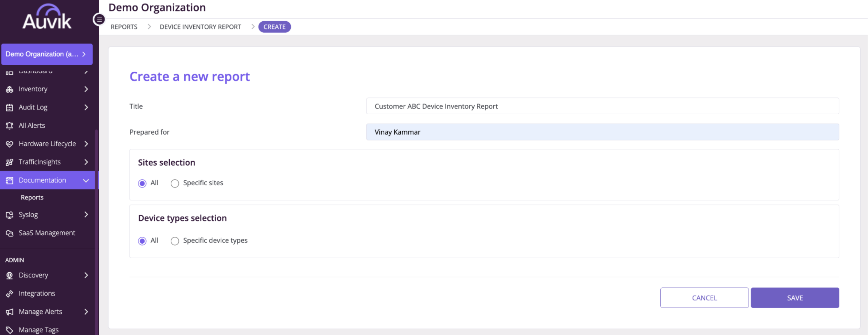Collapse the Documentation menu chevron
868x335 pixels.
[x=86, y=181]
